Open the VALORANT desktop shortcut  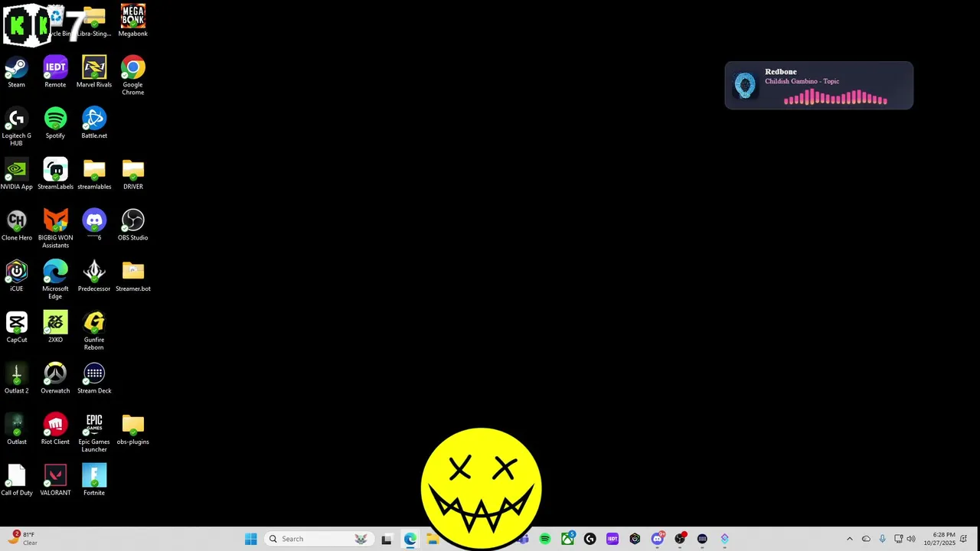coord(55,480)
